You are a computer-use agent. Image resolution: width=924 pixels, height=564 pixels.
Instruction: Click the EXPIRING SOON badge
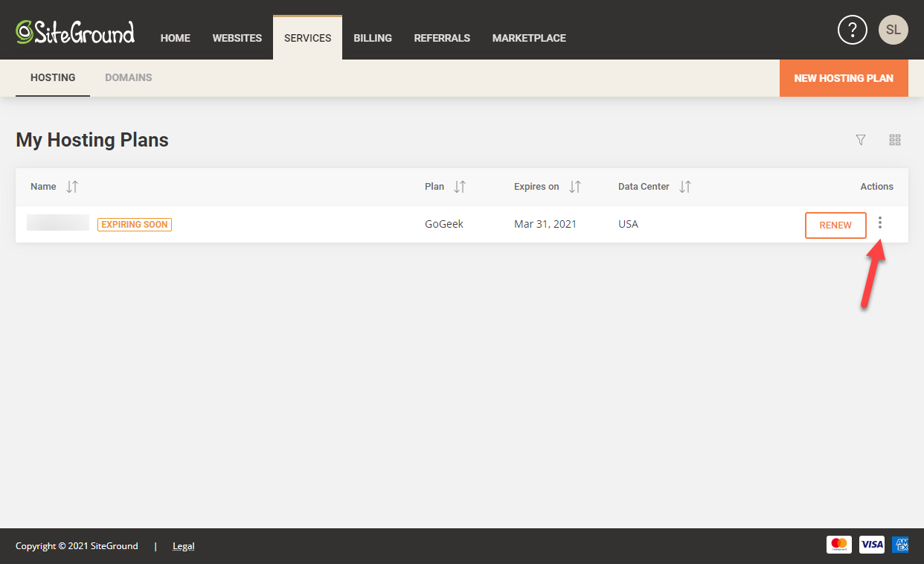pos(135,224)
